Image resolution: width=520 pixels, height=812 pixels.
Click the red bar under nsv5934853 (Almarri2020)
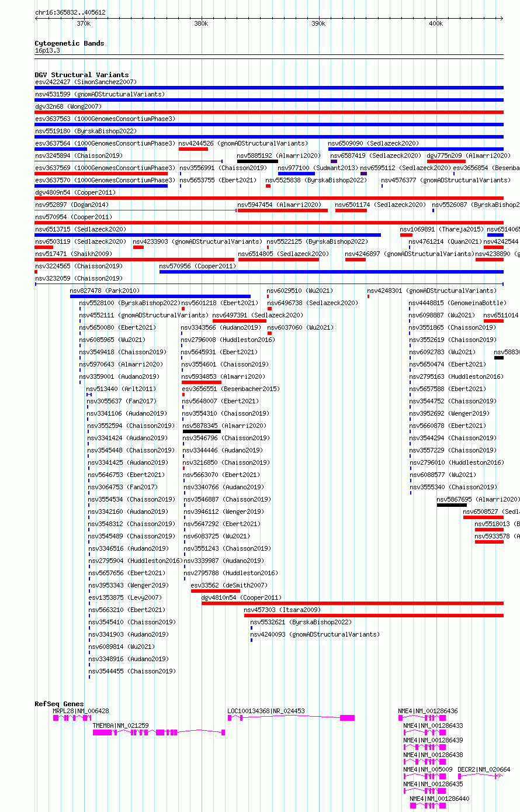(x=202, y=382)
